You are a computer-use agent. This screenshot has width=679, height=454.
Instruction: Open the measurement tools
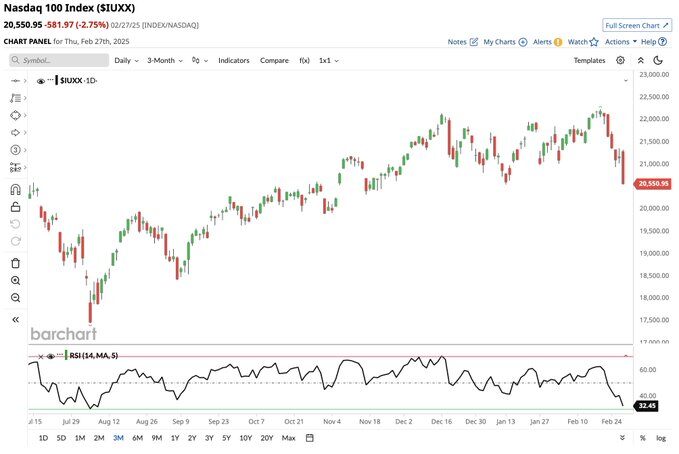pyautogui.click(x=16, y=167)
